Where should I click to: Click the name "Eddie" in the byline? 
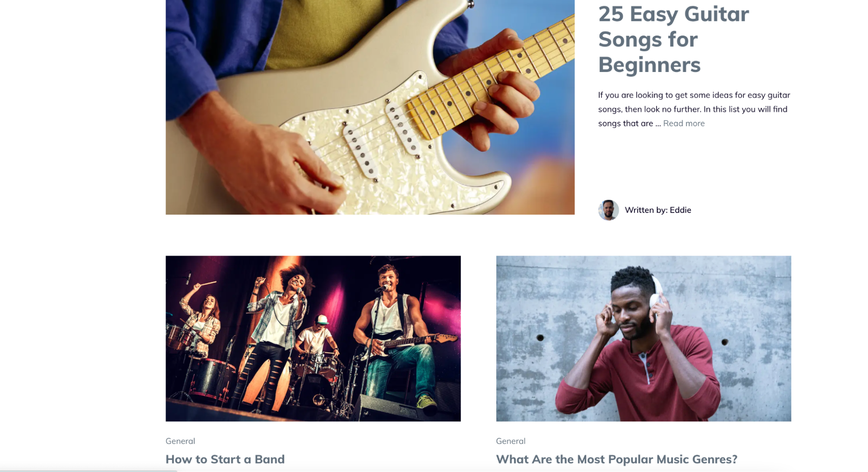pos(680,210)
